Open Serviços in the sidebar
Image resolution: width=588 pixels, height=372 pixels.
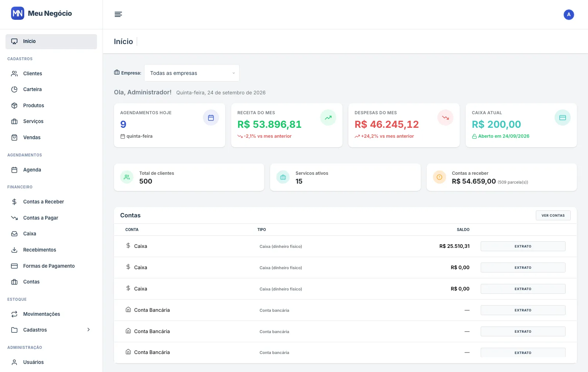(x=51, y=121)
